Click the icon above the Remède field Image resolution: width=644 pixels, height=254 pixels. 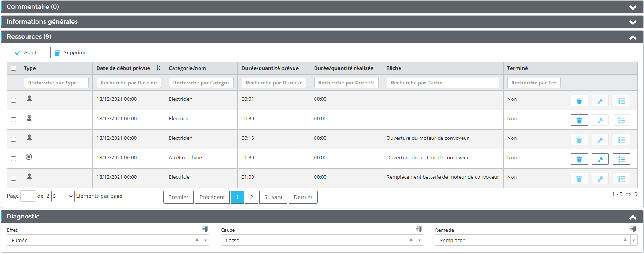click(633, 229)
